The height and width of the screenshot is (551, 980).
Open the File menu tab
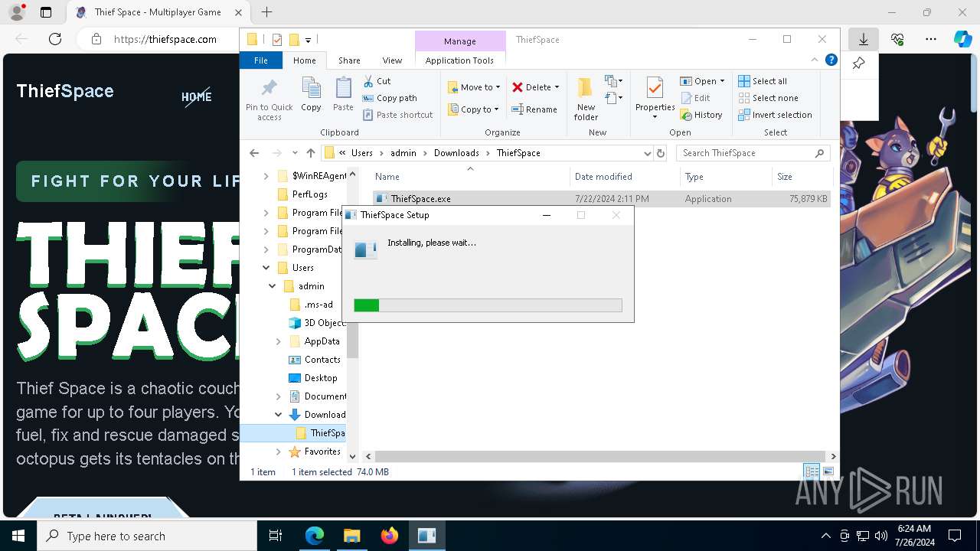point(261,60)
